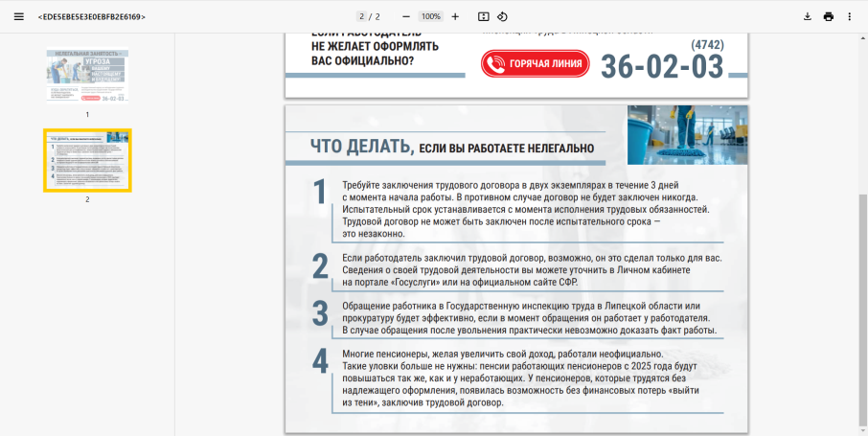Image resolution: width=868 pixels, height=436 pixels.
Task: Click the line starting Требуйте заключения трудового договора
Action: pos(511,185)
